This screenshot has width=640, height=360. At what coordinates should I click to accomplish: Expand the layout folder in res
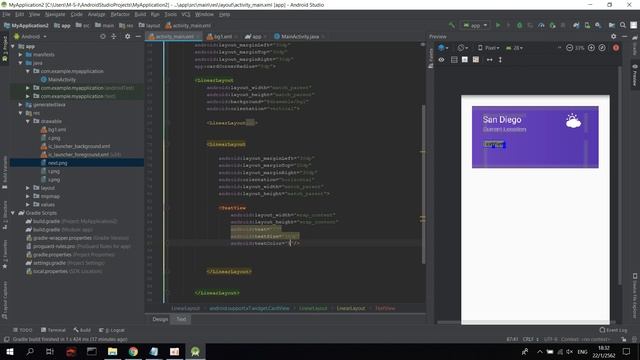(28, 188)
